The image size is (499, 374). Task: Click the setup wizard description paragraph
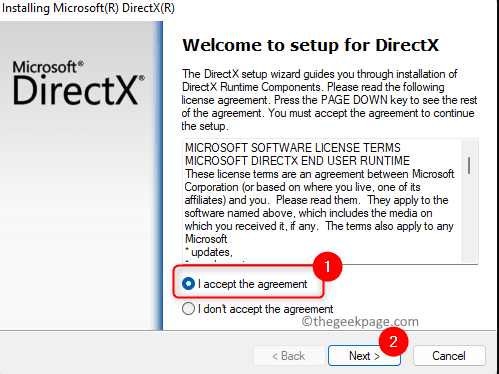click(329, 100)
